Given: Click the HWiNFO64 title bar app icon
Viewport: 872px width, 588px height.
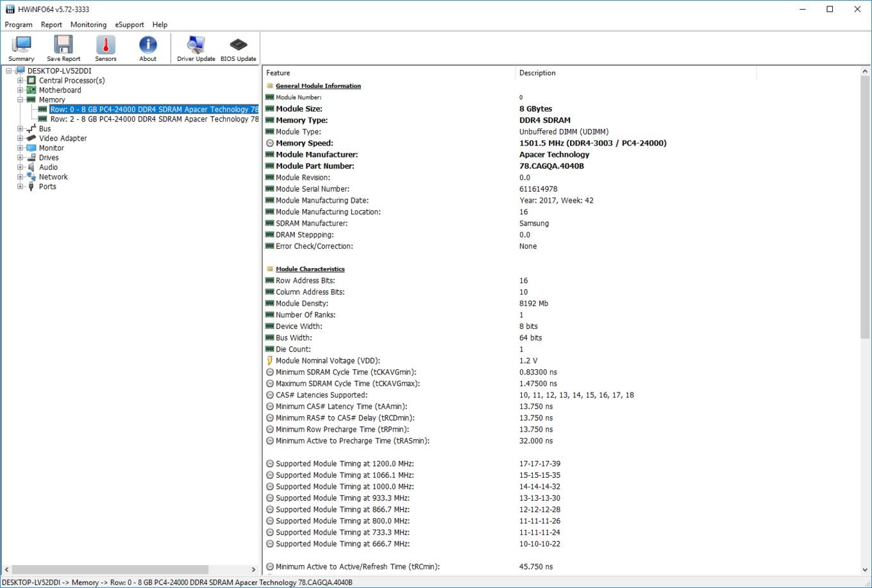Looking at the screenshot, I should tap(10, 9).
